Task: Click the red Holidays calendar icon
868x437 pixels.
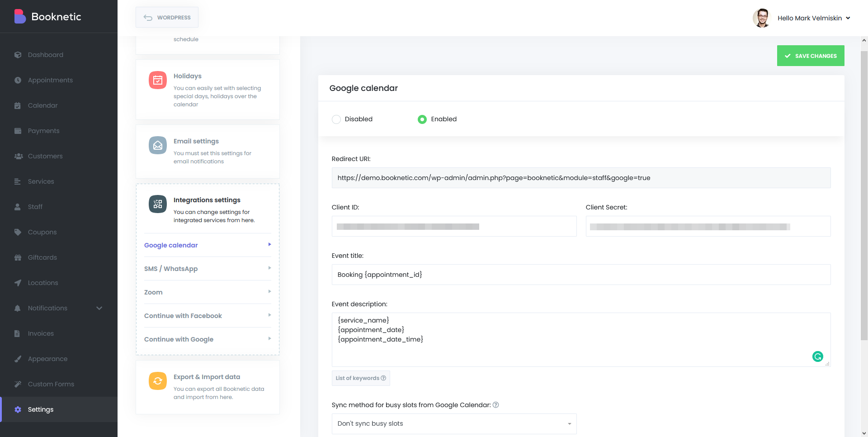Action: coord(158,80)
